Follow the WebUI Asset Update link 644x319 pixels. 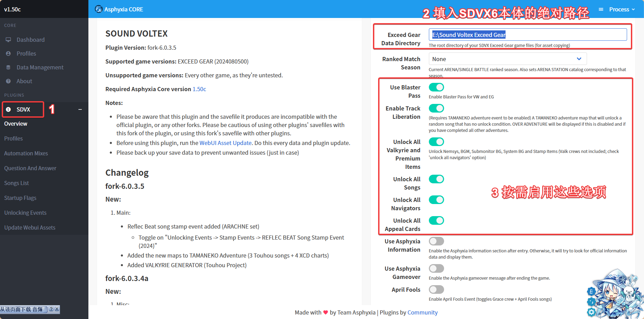[x=225, y=143]
